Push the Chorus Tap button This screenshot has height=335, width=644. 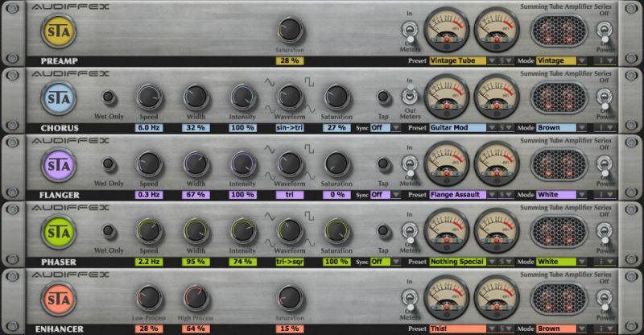pos(383,97)
